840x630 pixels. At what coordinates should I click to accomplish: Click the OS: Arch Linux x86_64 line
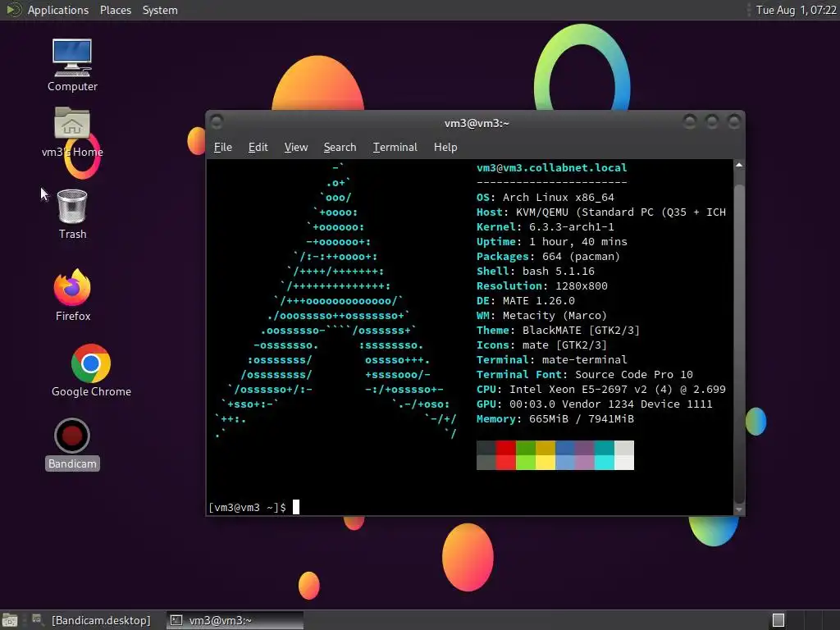coord(546,197)
